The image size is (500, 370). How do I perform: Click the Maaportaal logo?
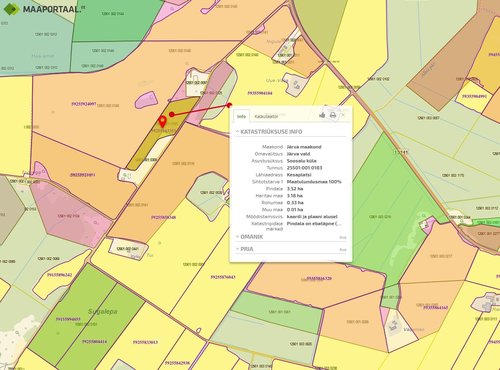click(44, 9)
